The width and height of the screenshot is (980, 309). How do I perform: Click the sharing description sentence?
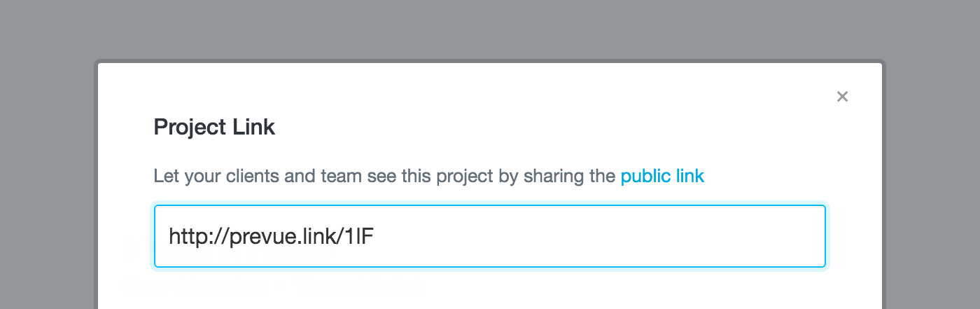point(428,176)
